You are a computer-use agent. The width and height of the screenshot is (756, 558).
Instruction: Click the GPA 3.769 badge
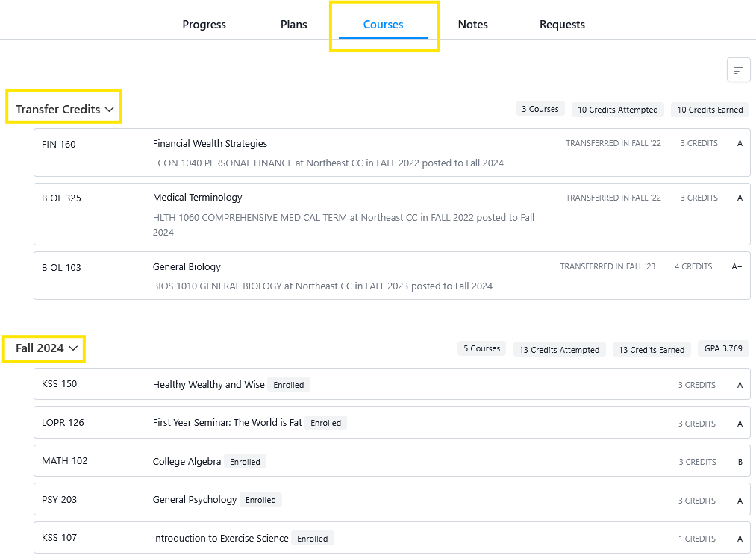tap(723, 348)
